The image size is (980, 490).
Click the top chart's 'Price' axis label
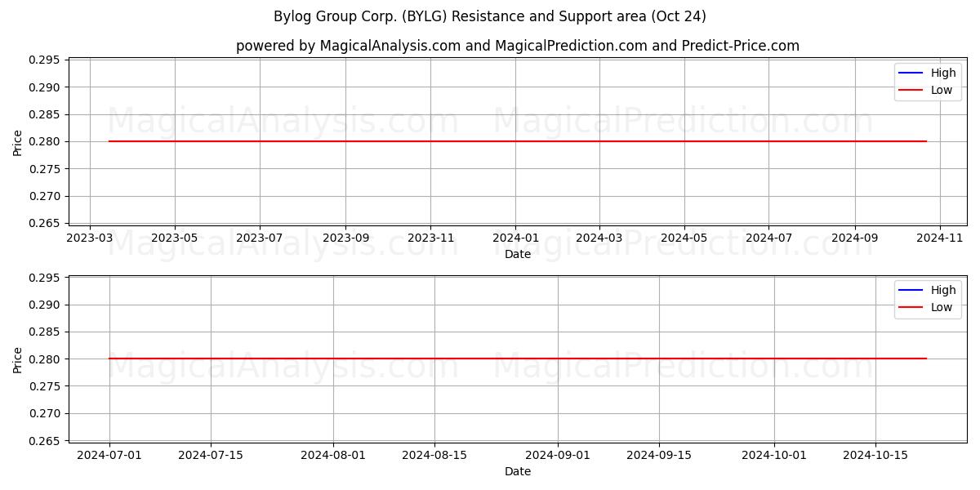pyautogui.click(x=18, y=141)
